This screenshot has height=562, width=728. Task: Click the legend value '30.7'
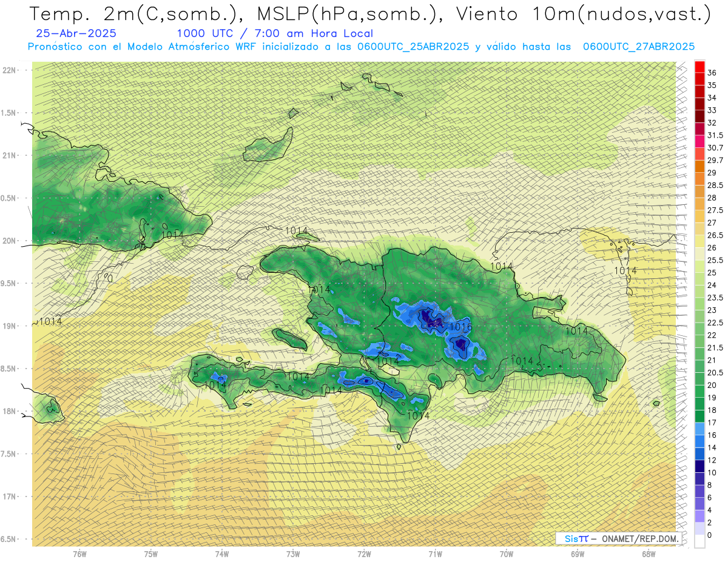pyautogui.click(x=715, y=147)
